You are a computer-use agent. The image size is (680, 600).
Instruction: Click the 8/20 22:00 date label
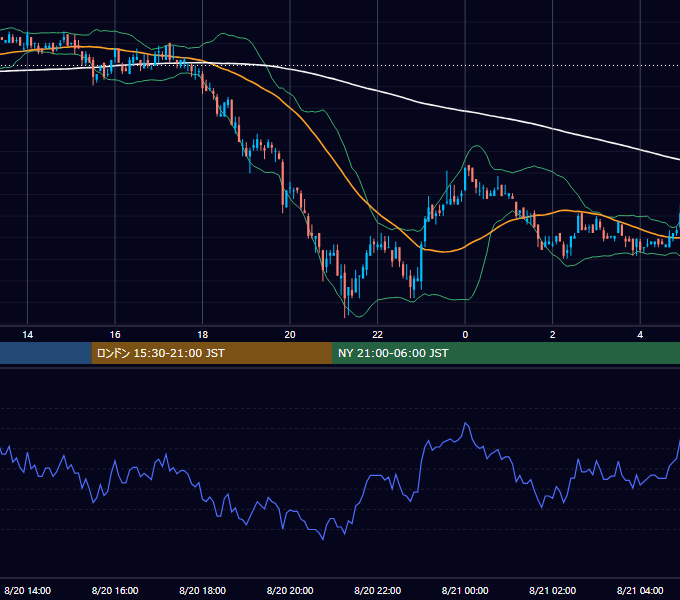[x=377, y=590]
